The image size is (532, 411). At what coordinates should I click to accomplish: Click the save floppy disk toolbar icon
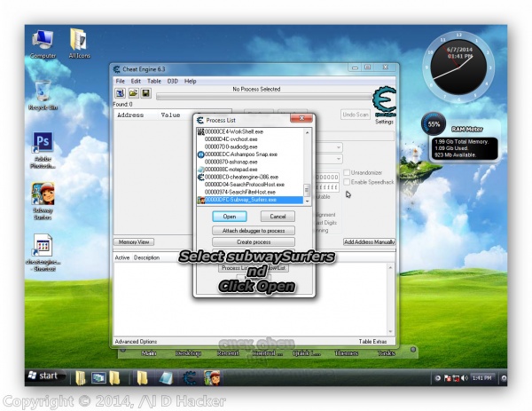point(145,92)
